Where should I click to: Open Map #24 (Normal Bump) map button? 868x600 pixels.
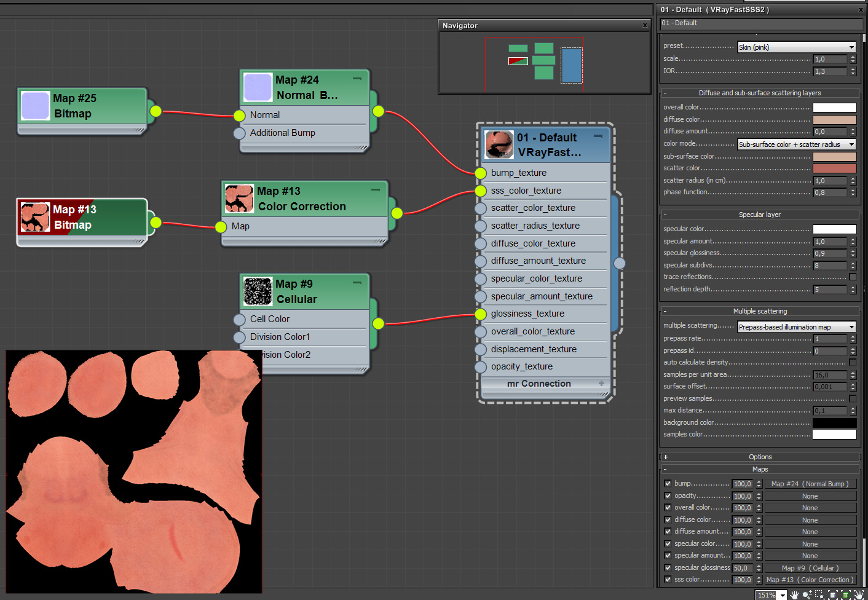click(810, 484)
